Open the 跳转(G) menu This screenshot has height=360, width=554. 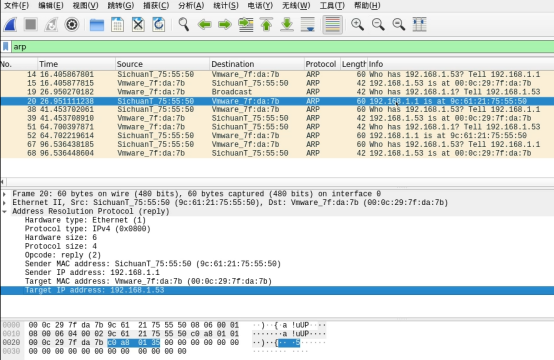click(121, 5)
